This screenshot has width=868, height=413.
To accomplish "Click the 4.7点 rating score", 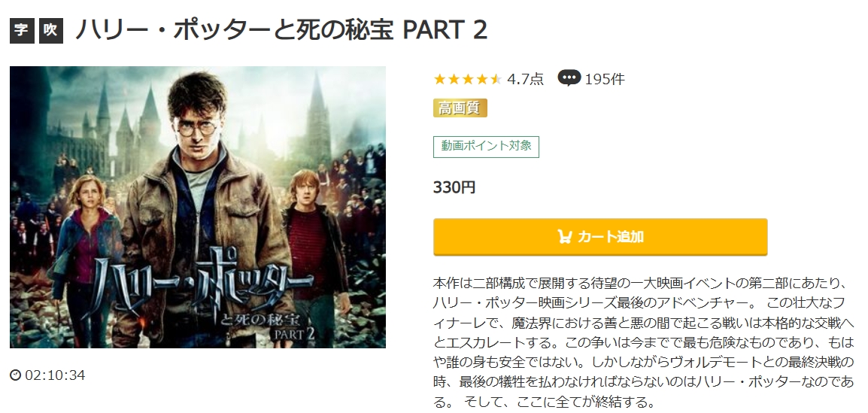I will (x=525, y=79).
